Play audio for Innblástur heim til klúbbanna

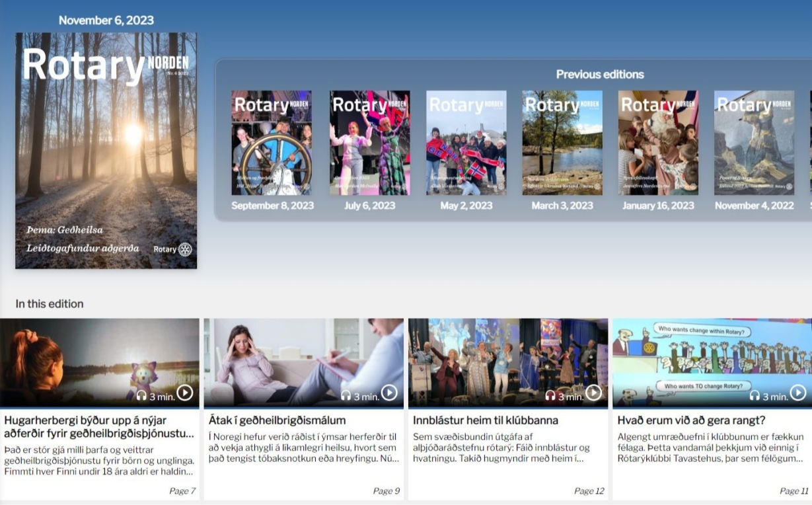(x=594, y=393)
